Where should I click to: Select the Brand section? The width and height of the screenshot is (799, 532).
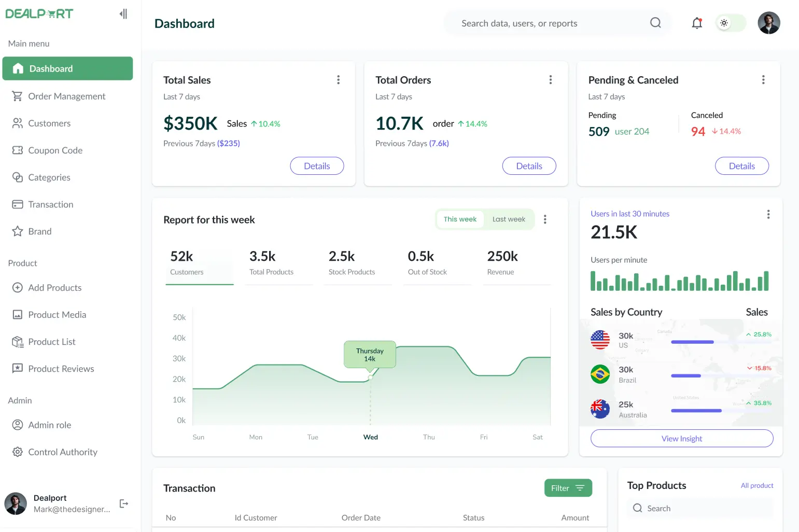coord(40,231)
